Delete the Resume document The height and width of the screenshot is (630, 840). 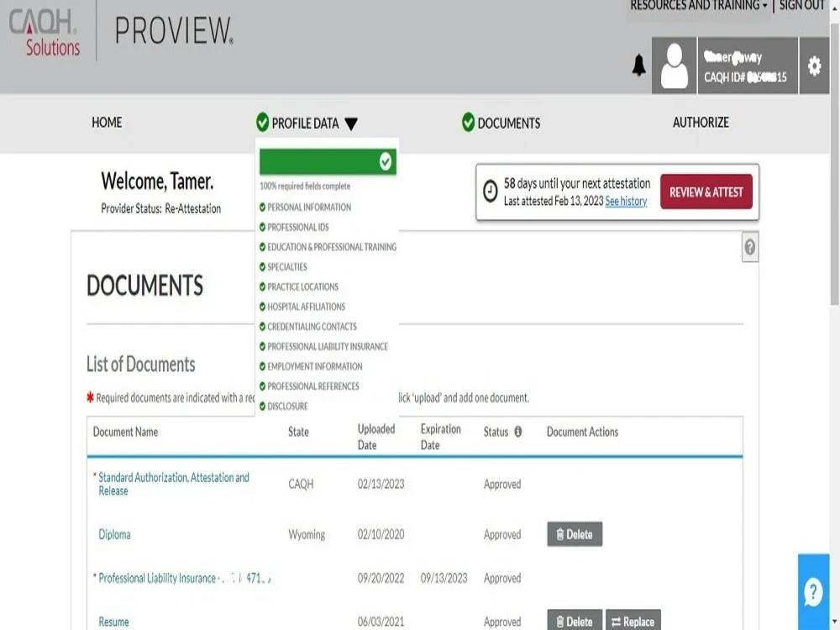tap(575, 621)
